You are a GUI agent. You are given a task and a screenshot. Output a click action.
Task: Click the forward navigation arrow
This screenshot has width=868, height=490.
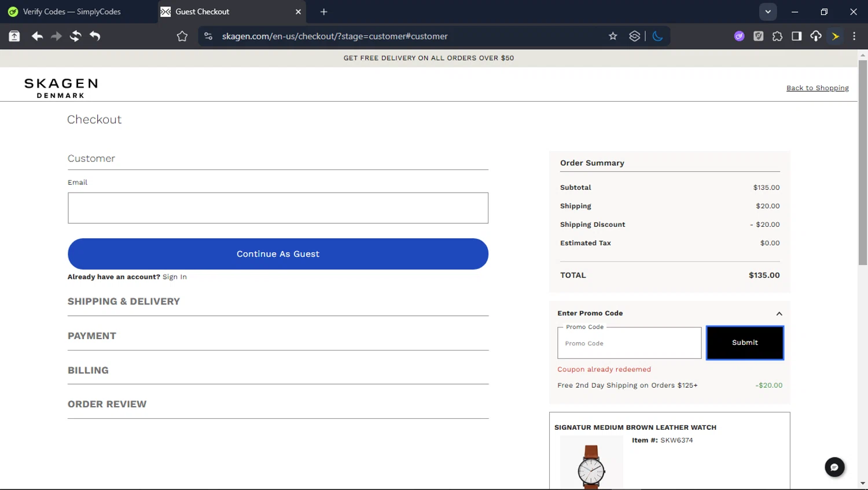56,36
